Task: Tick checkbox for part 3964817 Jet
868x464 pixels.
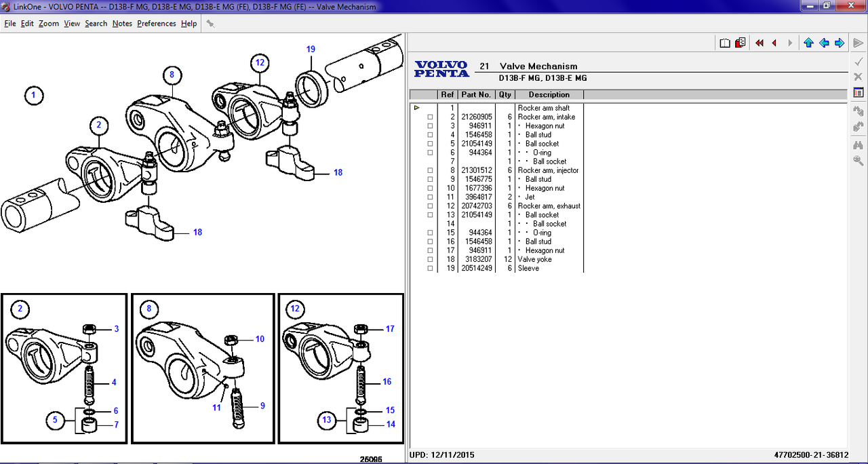Action: pyautogui.click(x=430, y=197)
